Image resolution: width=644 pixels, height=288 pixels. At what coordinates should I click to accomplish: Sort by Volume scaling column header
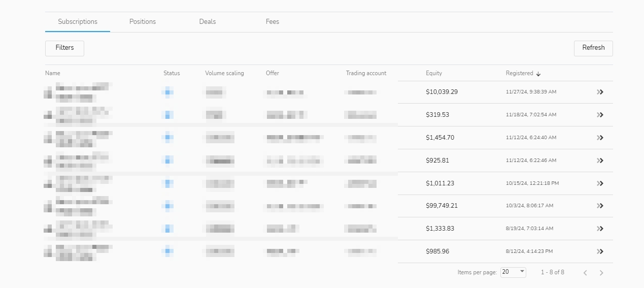coord(224,73)
